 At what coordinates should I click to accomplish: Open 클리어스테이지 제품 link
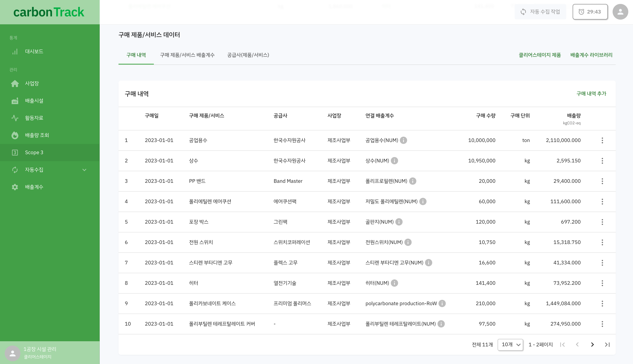point(540,55)
